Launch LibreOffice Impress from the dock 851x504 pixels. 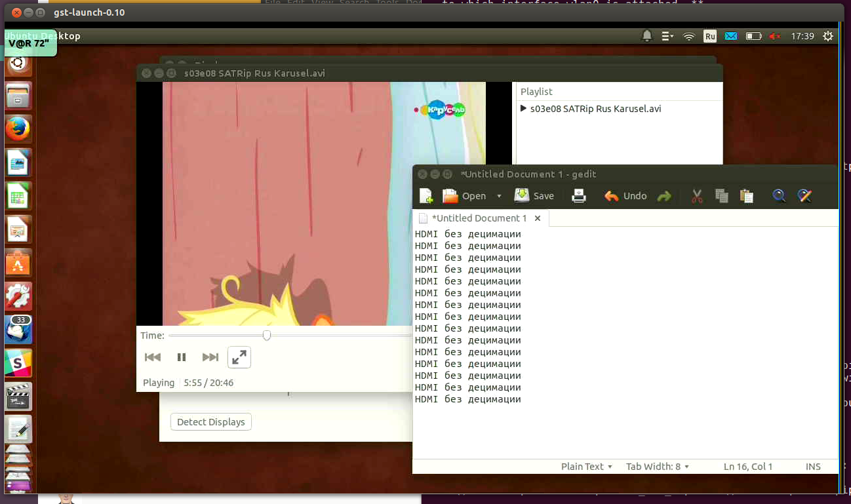pyautogui.click(x=18, y=229)
